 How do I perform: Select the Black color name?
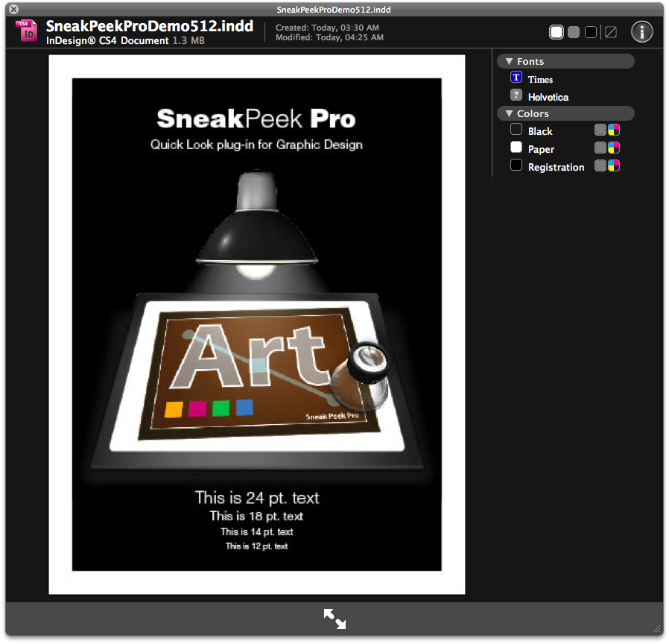[540, 131]
